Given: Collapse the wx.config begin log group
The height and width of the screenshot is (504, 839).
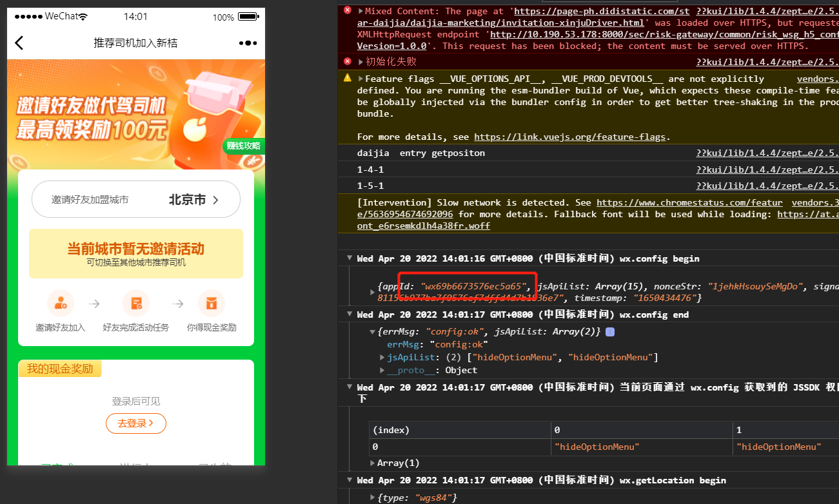Looking at the screenshot, I should [350, 258].
